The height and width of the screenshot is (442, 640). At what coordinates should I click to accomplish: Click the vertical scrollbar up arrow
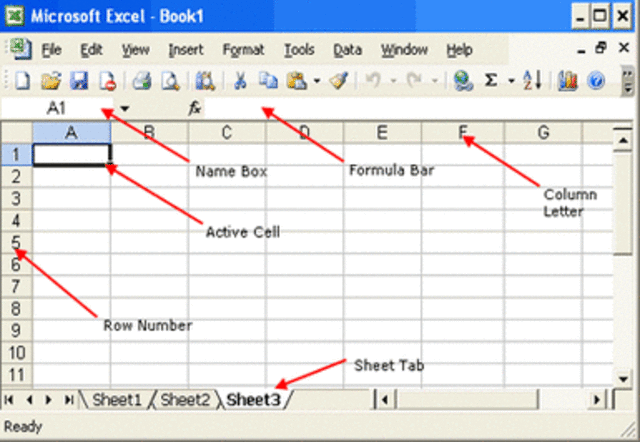[x=623, y=140]
